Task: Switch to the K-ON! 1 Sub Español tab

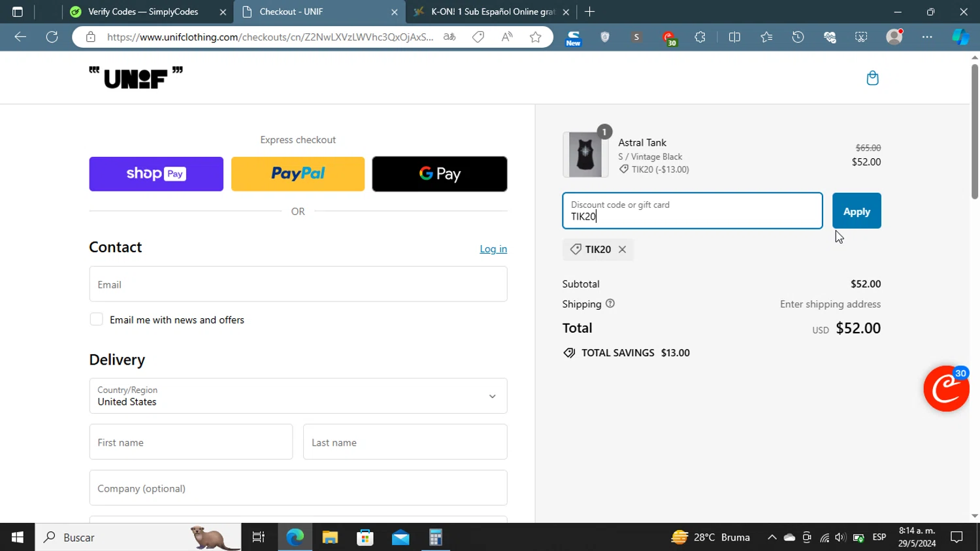Action: pyautogui.click(x=493, y=12)
